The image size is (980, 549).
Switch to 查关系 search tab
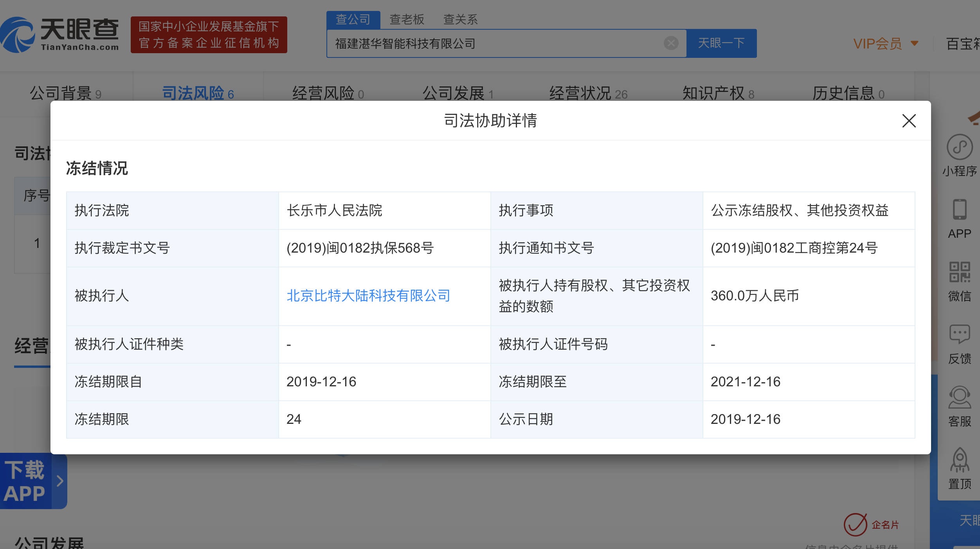pos(460,20)
